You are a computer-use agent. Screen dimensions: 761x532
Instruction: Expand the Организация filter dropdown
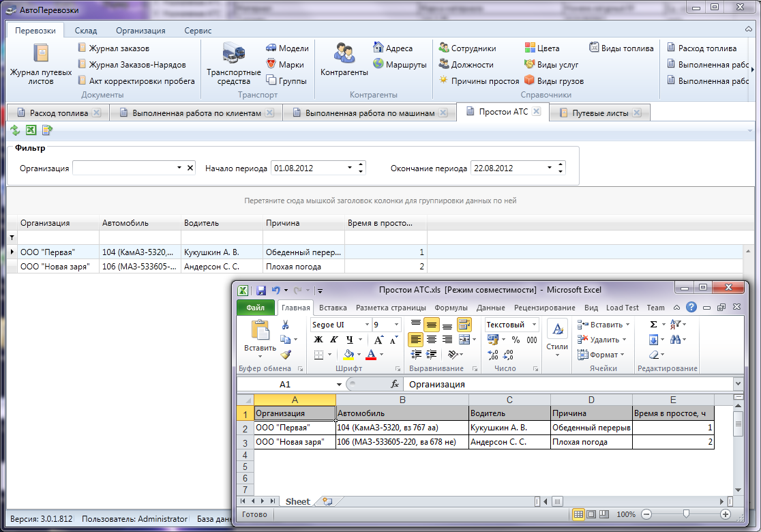(179, 168)
